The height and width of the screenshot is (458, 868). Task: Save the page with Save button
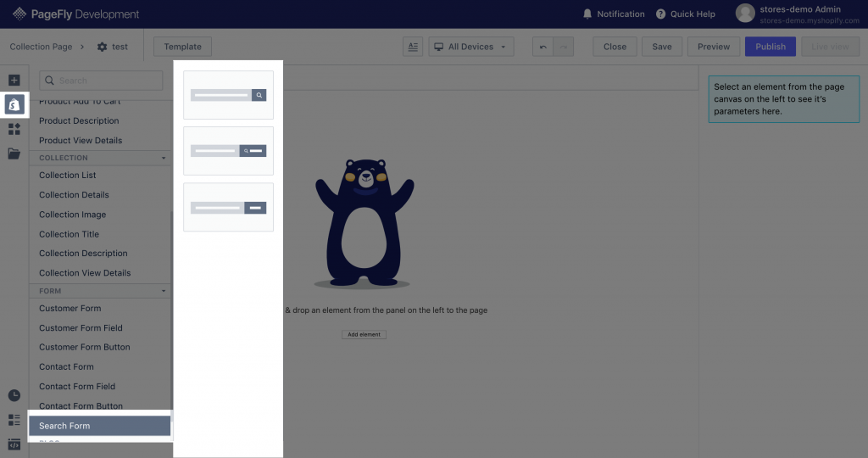tap(661, 47)
